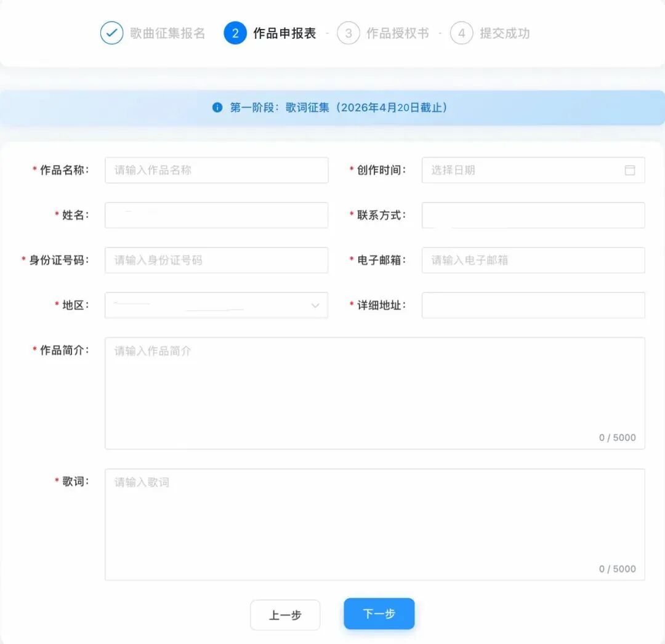The height and width of the screenshot is (644, 665).
Task: Open the 创作时间 date picker
Action: (x=523, y=171)
